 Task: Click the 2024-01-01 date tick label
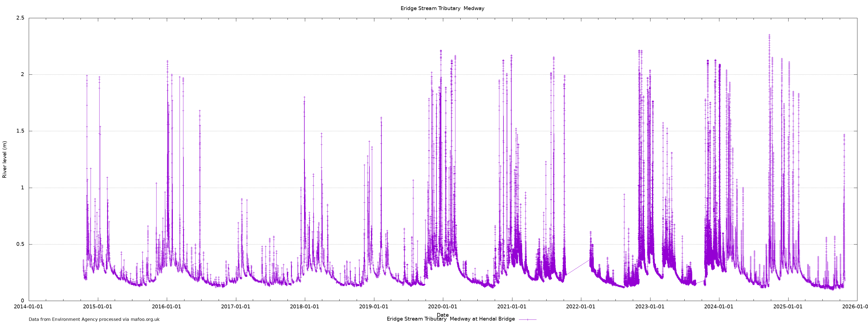point(719,307)
